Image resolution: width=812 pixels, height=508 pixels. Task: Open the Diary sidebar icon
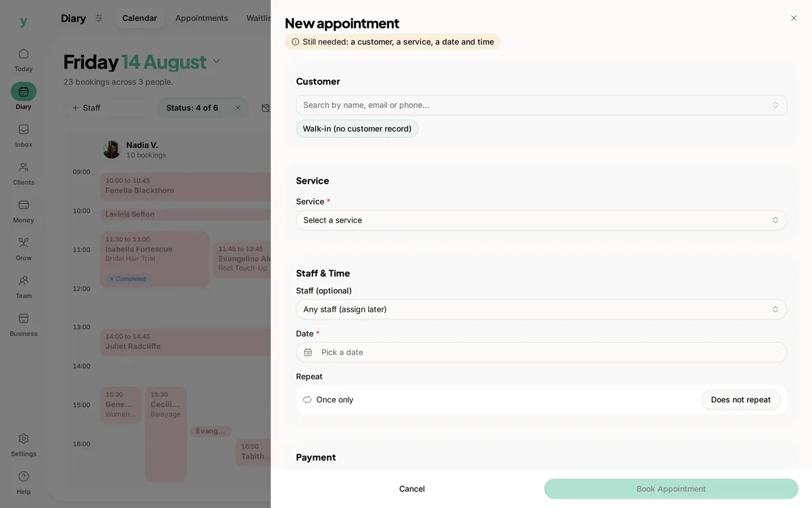point(24,91)
